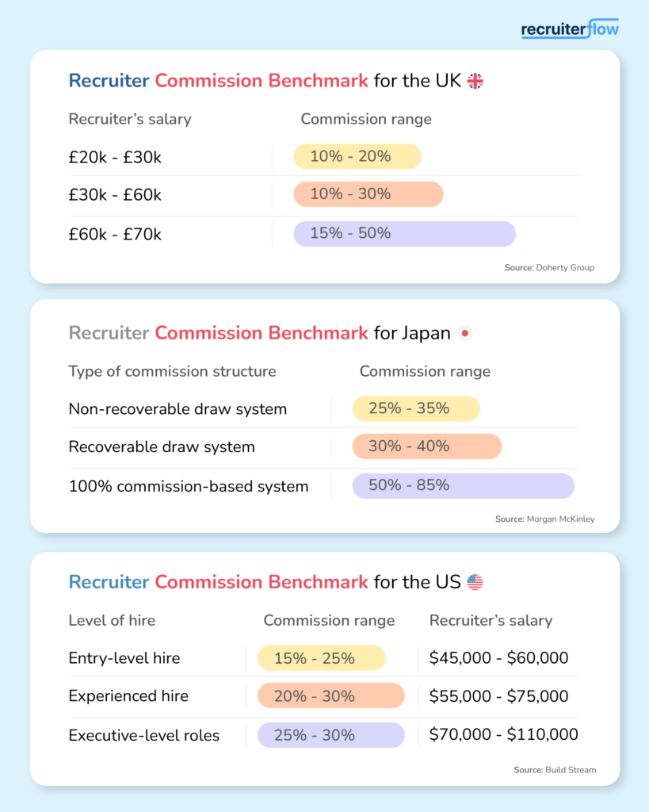The height and width of the screenshot is (812, 649).
Task: Click the Source: Morgan McKinley credit
Action: [x=544, y=519]
